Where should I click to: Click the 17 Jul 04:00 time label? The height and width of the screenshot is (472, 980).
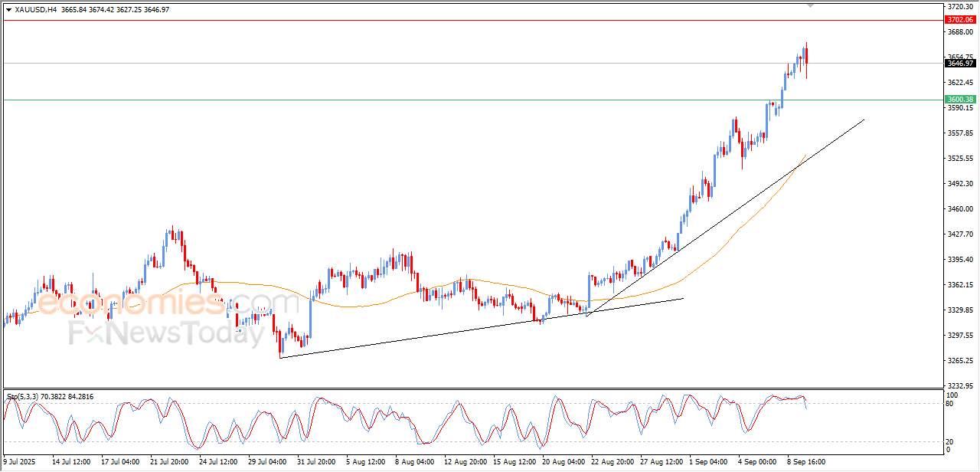(120, 462)
